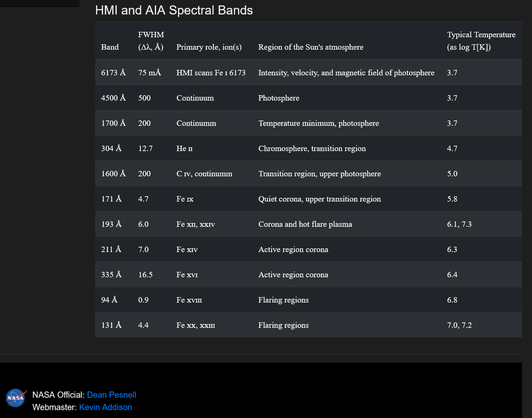Click the 0.9 FWHM value
The height and width of the screenshot is (418, 532).
click(143, 300)
